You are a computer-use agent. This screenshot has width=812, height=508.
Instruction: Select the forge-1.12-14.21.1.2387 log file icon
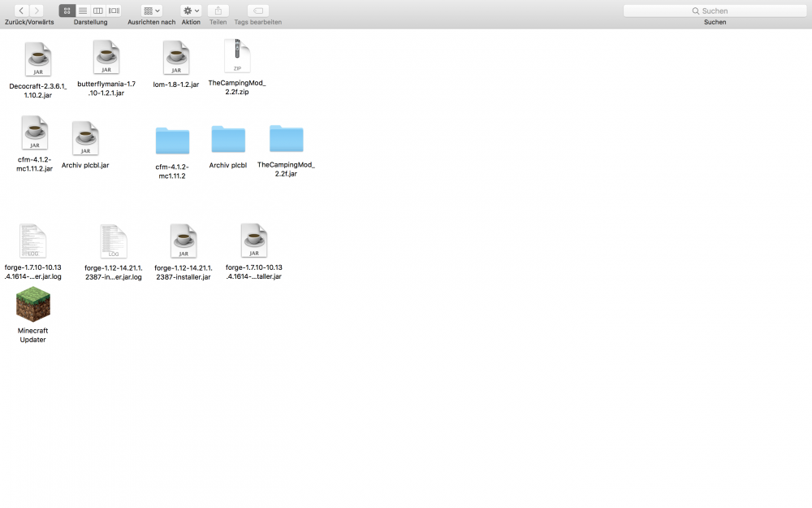click(x=114, y=241)
